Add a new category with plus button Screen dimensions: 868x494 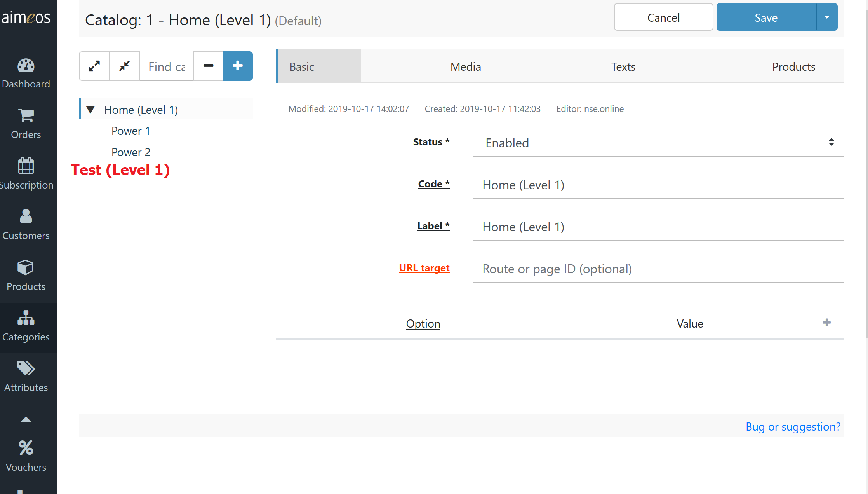[x=238, y=66]
